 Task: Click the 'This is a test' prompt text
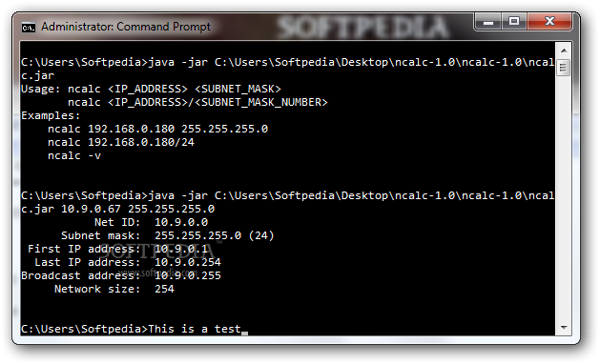[195, 329]
